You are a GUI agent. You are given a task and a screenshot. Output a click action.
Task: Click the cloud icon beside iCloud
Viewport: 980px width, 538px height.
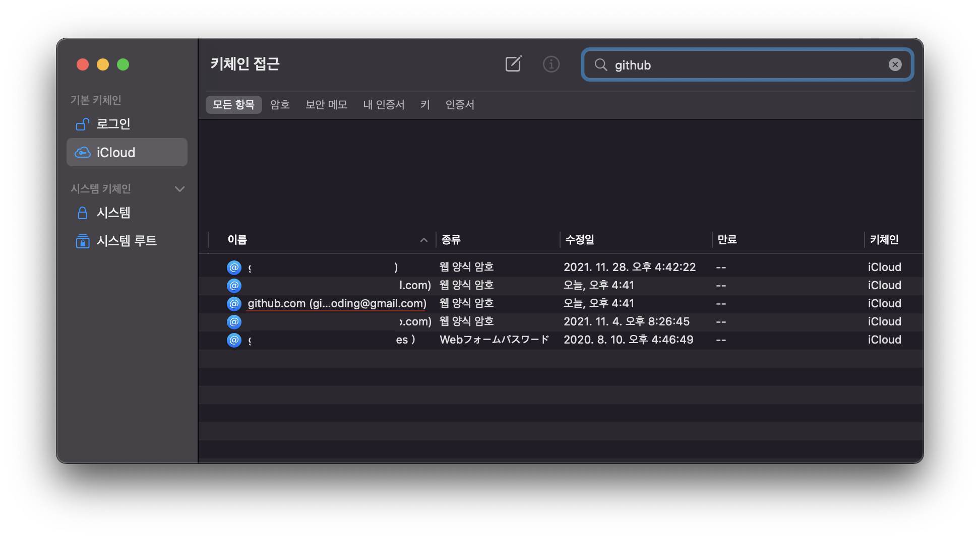[x=82, y=152]
